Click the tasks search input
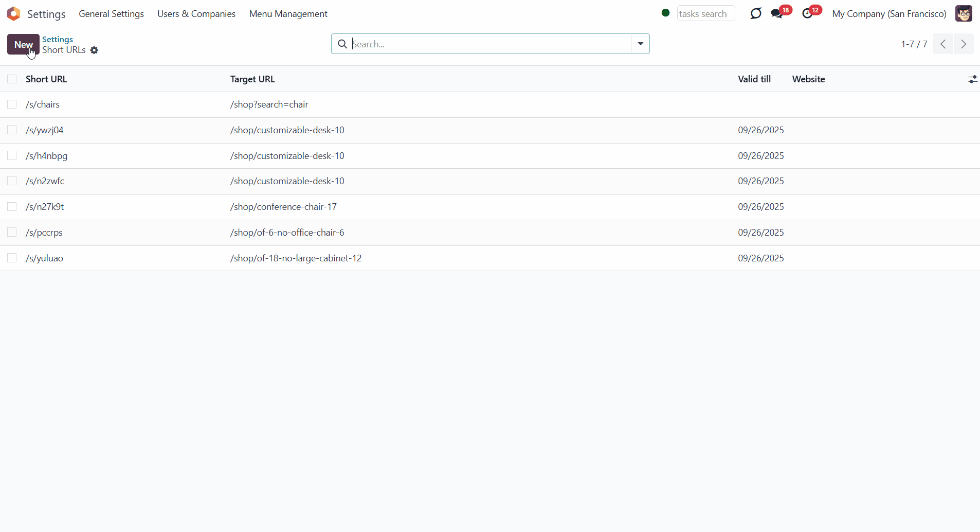The height and width of the screenshot is (532, 980). (705, 13)
